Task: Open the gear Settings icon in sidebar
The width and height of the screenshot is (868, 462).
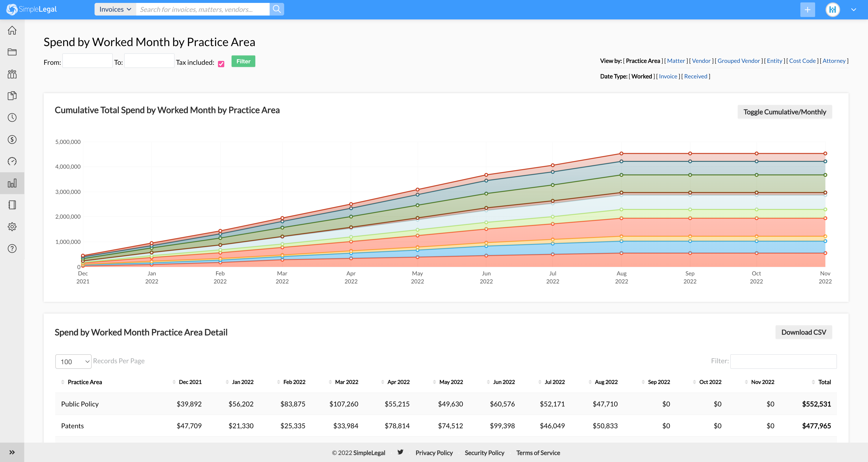Action: click(12, 227)
